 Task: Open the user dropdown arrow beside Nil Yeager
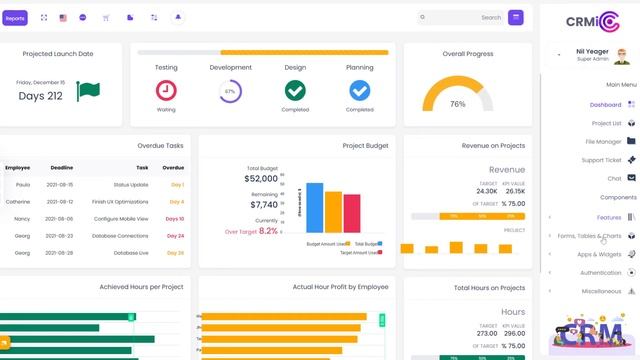pos(559,55)
